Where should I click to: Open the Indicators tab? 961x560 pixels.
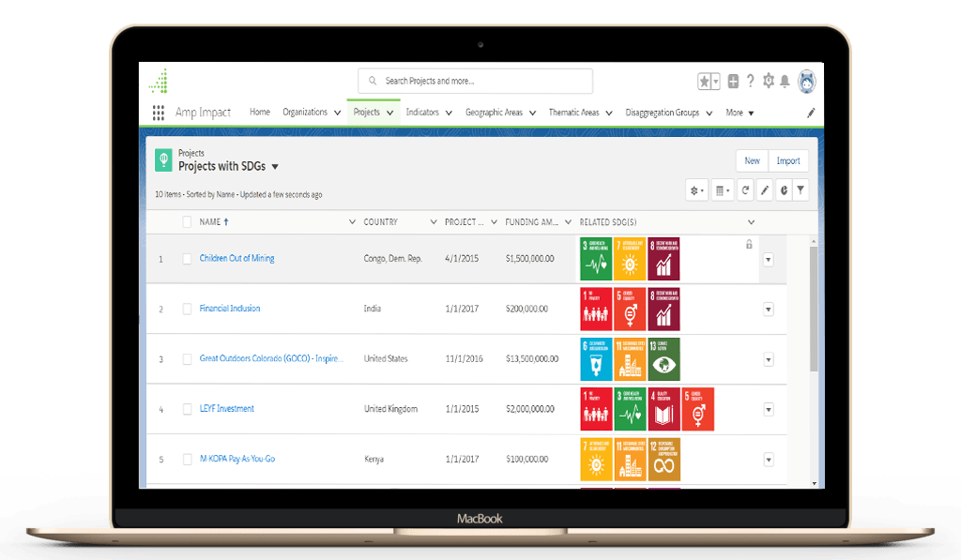pyautogui.click(x=422, y=113)
